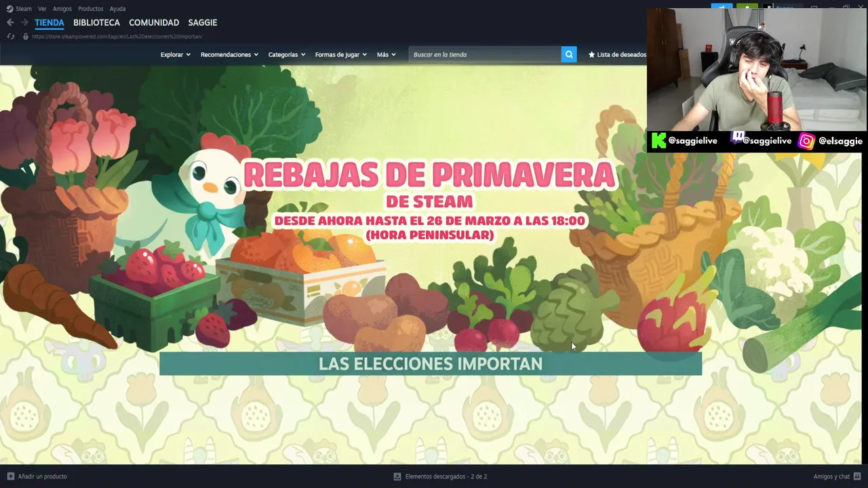Viewport: 868px width, 488px height.
Task: Expand the Formas de jugar dropdown
Action: (x=341, y=54)
